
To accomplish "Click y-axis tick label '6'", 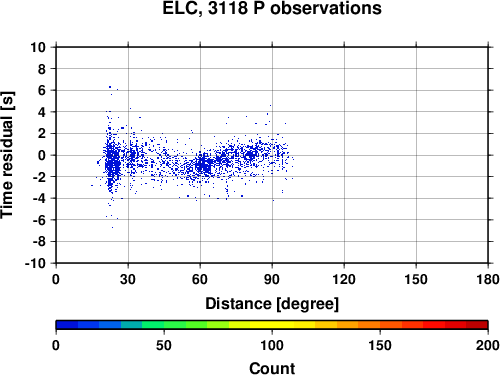I will tap(41, 91).
